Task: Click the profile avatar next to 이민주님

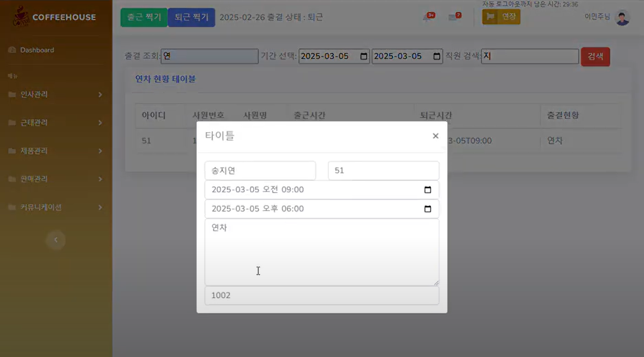Action: (x=622, y=18)
